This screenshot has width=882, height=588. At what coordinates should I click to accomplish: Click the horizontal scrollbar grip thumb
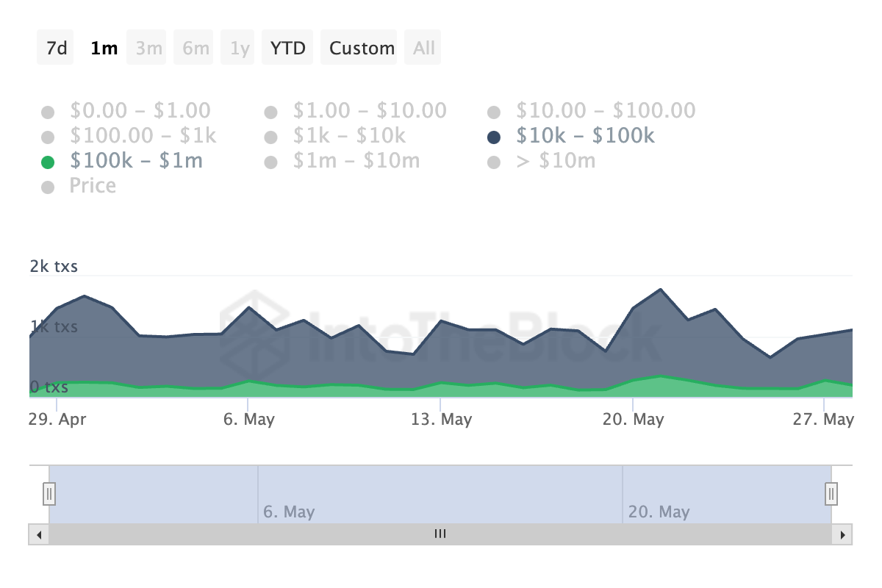440,534
